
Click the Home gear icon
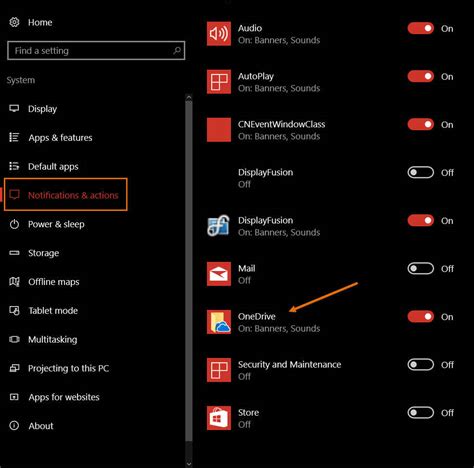pos(14,22)
